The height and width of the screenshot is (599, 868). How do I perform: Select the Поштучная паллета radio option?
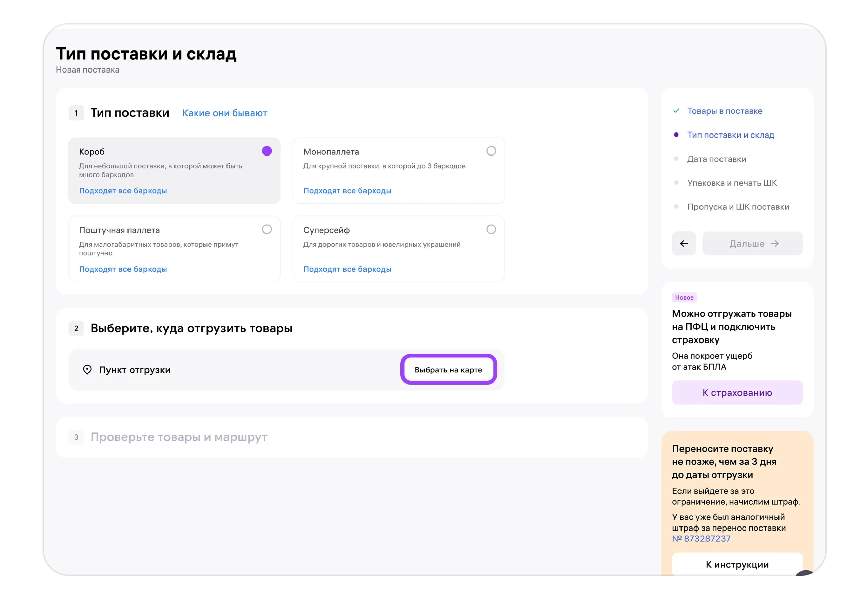(x=267, y=230)
